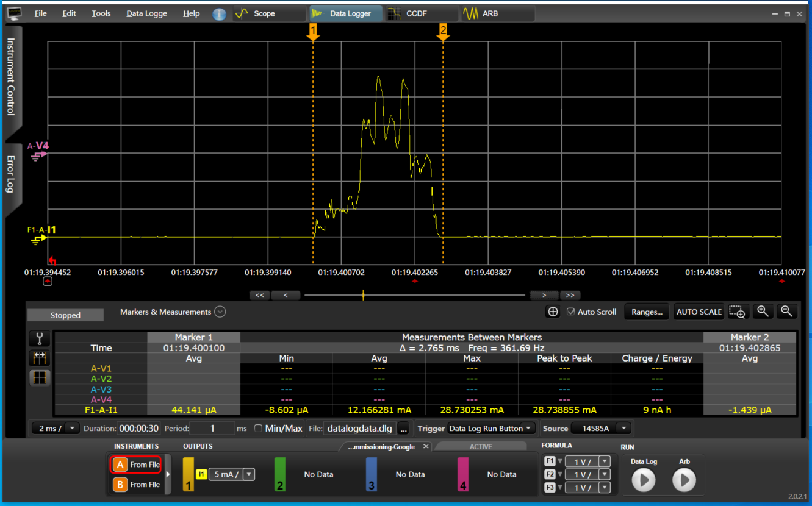This screenshot has width=812, height=506.
Task: Select marker 2 handle at plot top
Action: pos(443,33)
